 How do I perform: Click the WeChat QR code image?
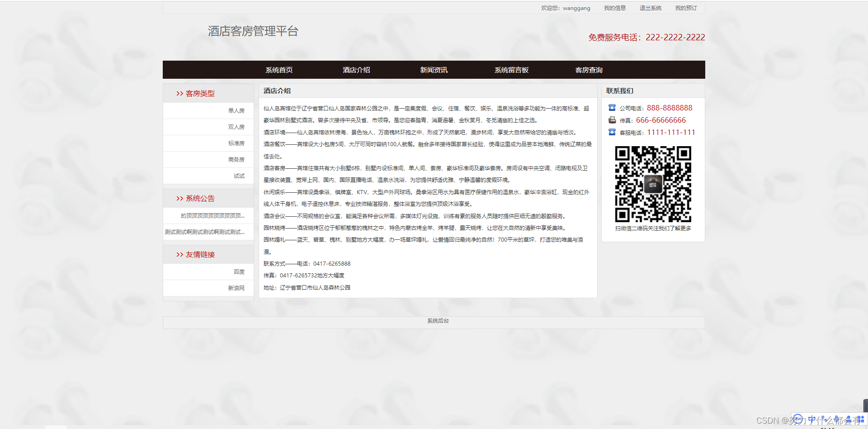pyautogui.click(x=653, y=184)
